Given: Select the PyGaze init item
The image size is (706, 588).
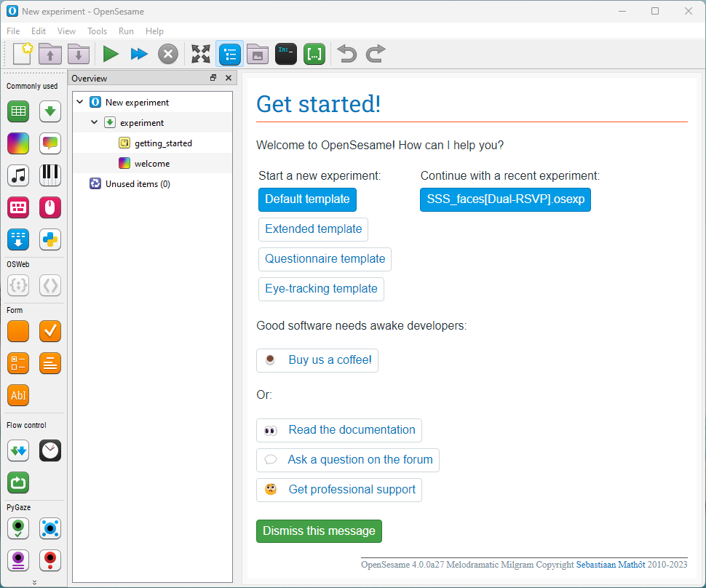Looking at the screenshot, I should 18,528.
